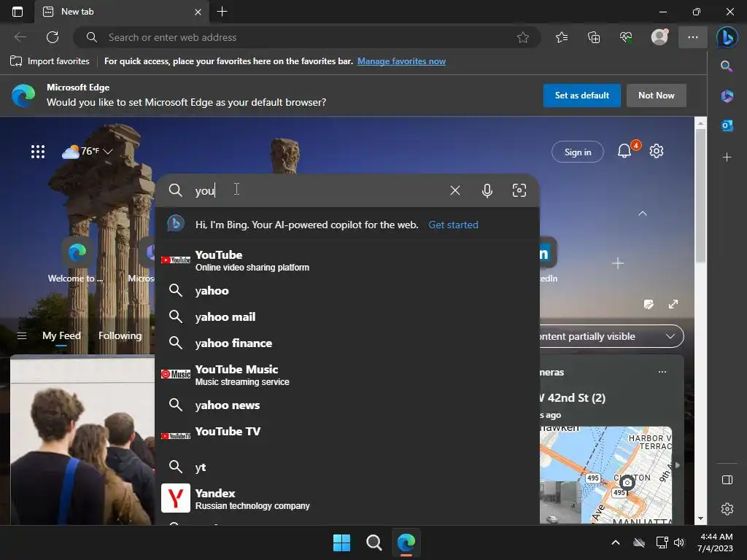Viewport: 747px width, 560px height.
Task: Select YouTube TV suggestion
Action: (x=347, y=435)
